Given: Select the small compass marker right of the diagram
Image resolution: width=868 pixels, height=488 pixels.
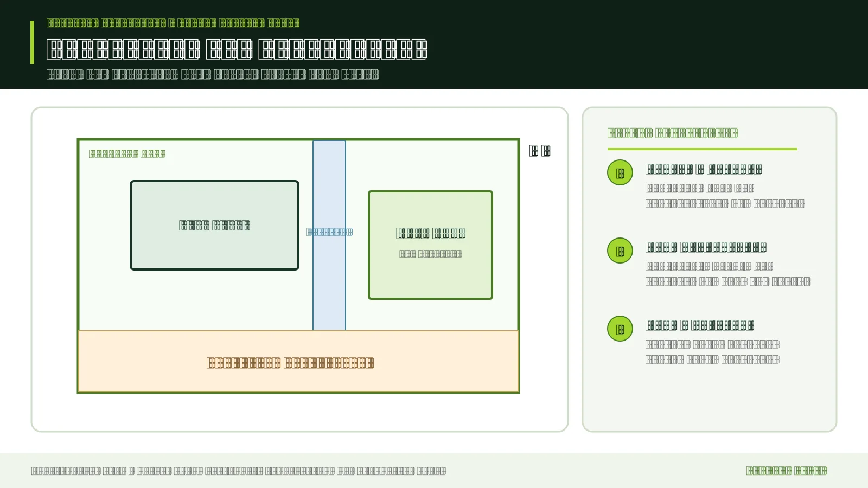Looking at the screenshot, I should point(540,151).
